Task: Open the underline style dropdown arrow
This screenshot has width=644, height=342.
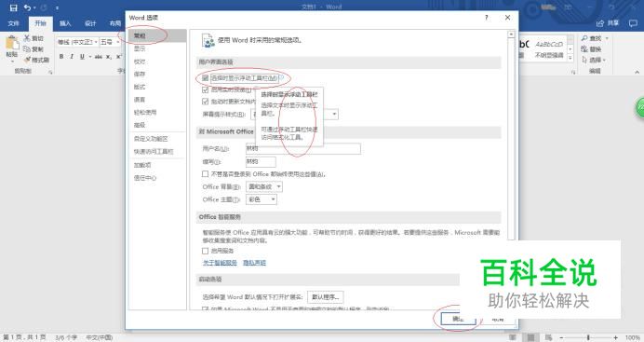Action: (x=89, y=57)
